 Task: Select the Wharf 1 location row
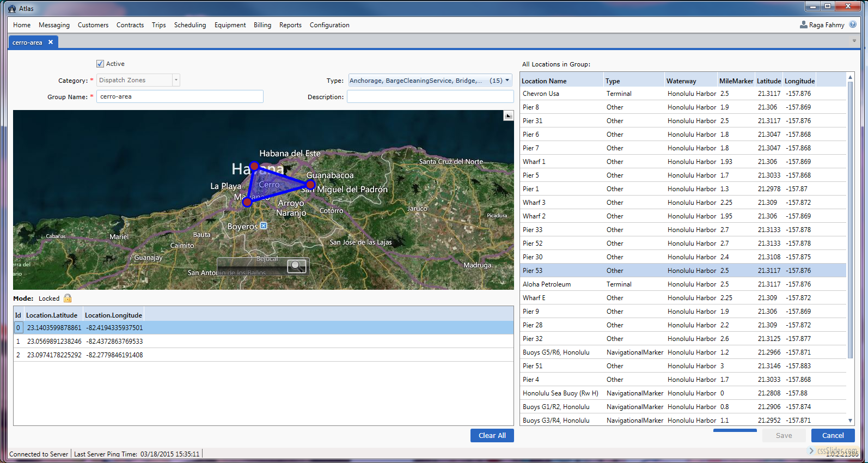683,162
